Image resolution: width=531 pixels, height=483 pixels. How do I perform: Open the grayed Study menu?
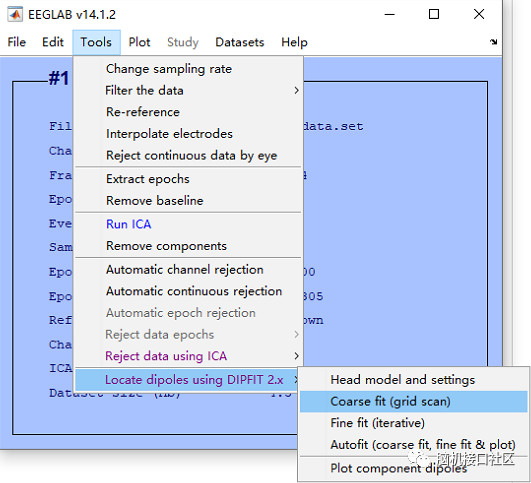[x=183, y=42]
